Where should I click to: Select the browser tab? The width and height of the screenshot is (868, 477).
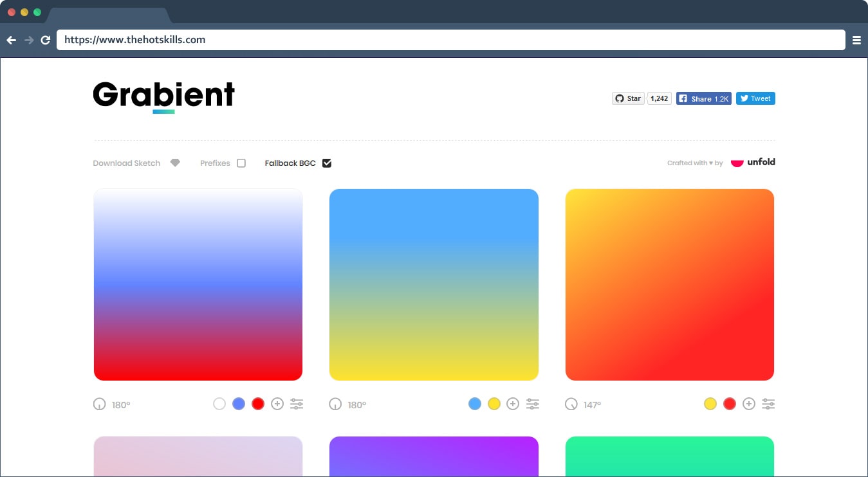(x=108, y=15)
